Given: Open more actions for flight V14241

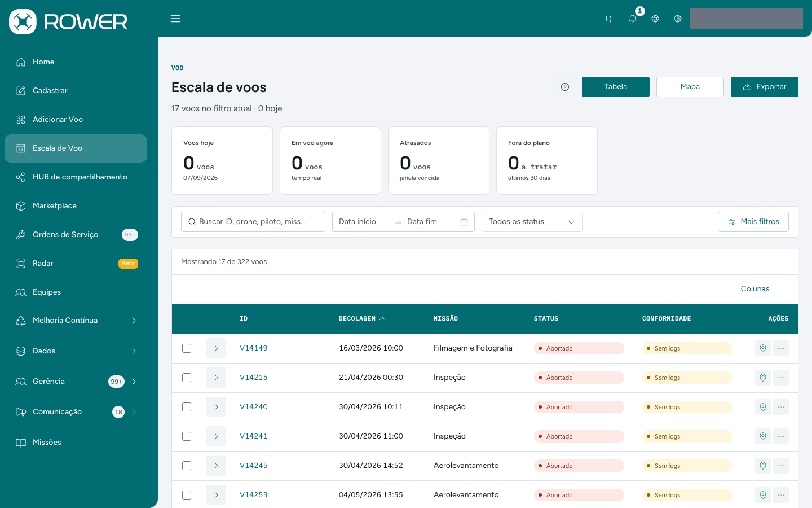Looking at the screenshot, I should (x=781, y=436).
